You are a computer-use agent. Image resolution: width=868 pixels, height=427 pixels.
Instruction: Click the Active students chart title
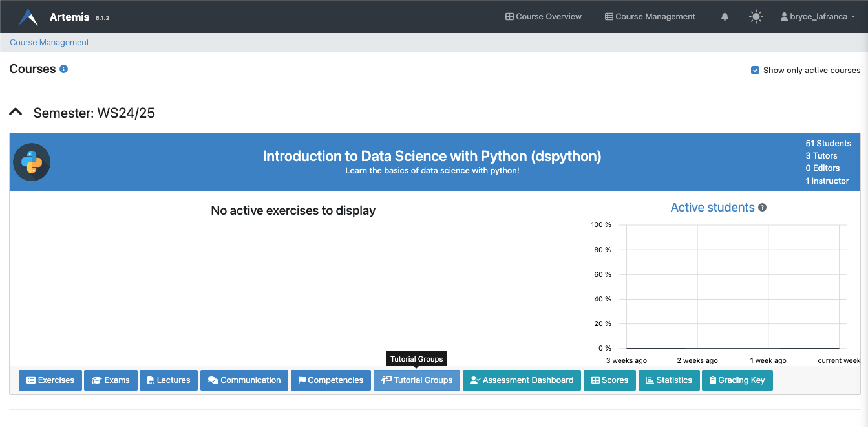[712, 208]
